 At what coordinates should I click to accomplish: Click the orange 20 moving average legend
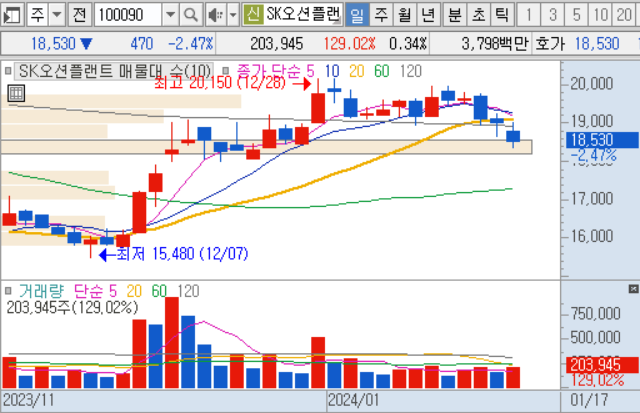tap(356, 71)
